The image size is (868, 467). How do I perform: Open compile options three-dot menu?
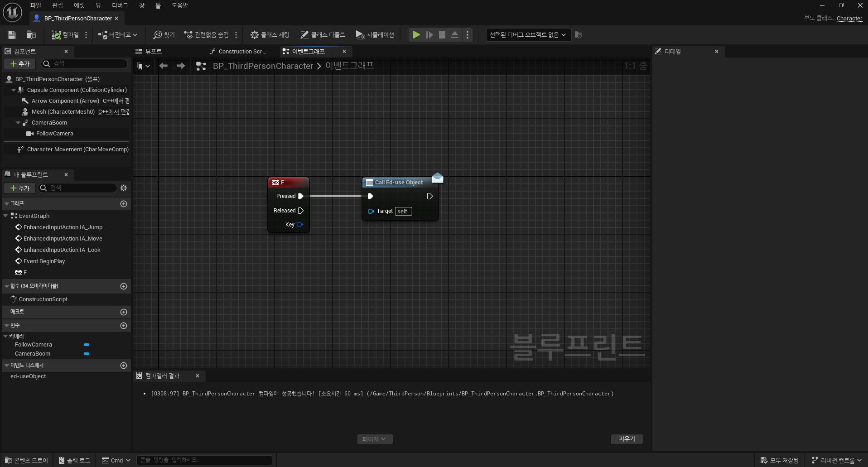(x=86, y=35)
